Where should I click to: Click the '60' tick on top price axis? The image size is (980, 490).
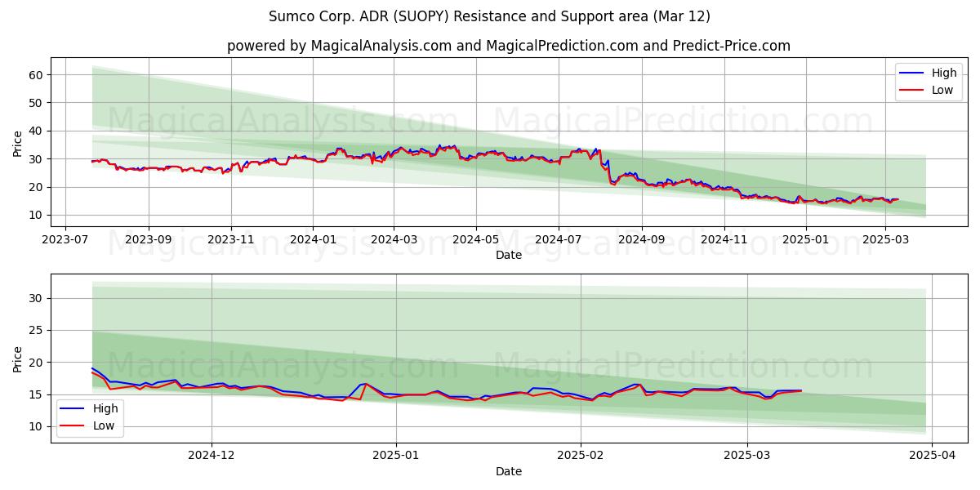pos(38,75)
